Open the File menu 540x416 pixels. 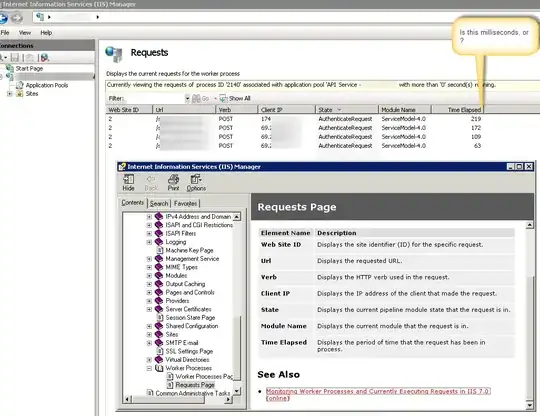(x=5, y=33)
